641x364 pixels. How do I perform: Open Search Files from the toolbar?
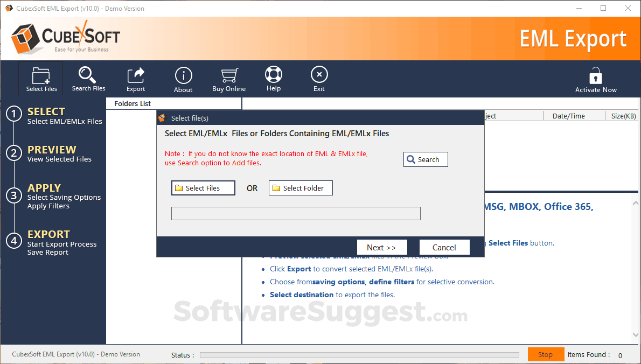(88, 78)
